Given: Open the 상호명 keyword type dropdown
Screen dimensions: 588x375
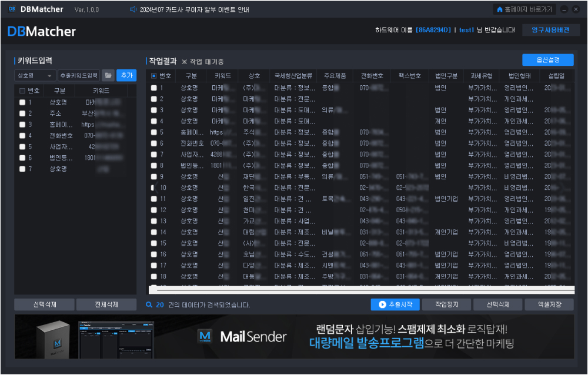Looking at the screenshot, I should point(35,75).
